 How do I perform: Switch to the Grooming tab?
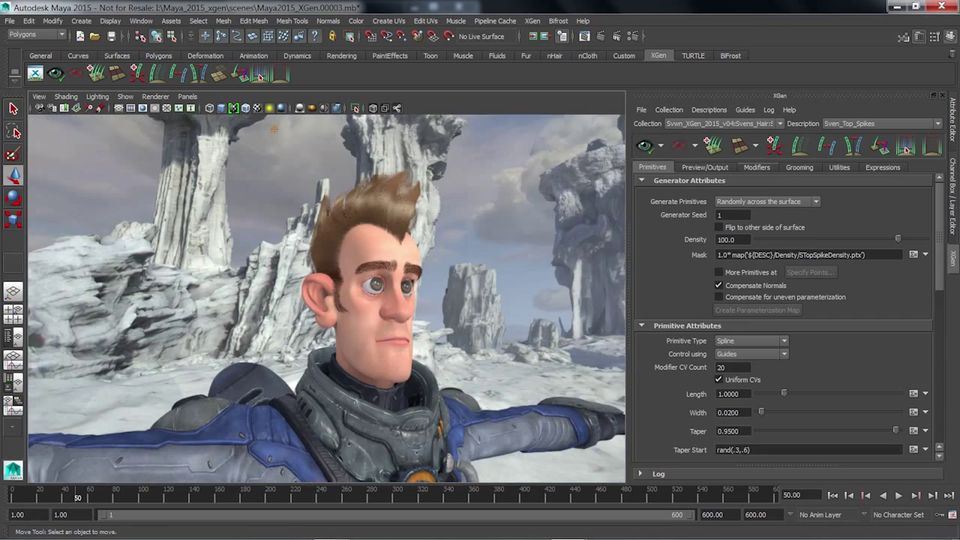799,167
